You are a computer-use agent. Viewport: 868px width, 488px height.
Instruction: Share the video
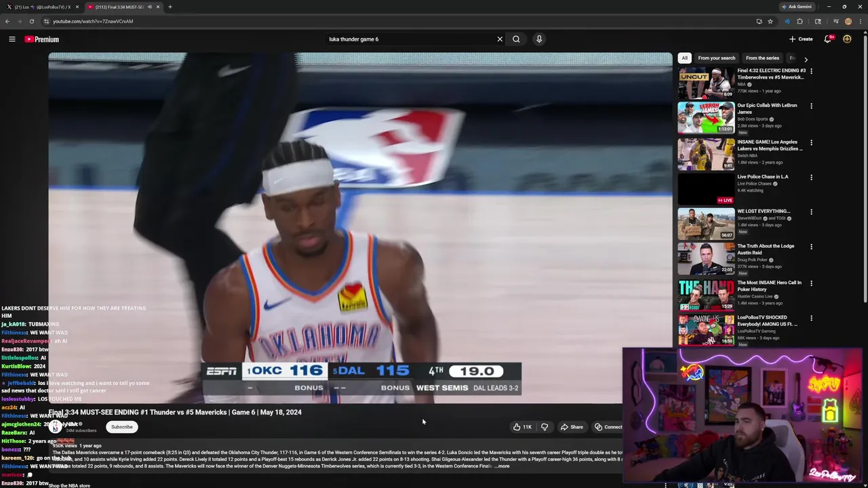572,427
